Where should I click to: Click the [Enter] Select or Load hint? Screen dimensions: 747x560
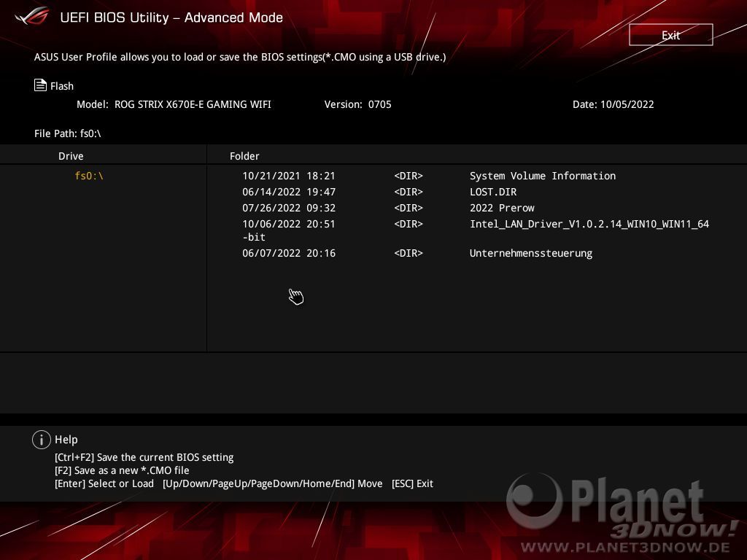click(x=104, y=483)
